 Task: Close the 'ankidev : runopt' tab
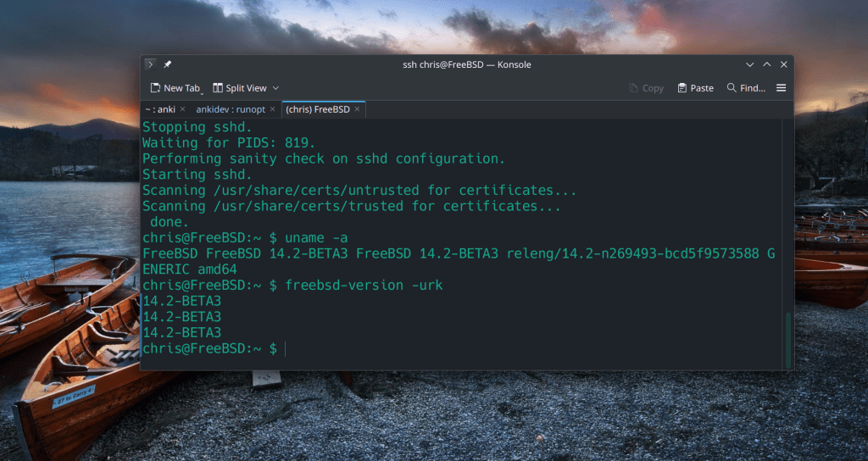[x=272, y=109]
